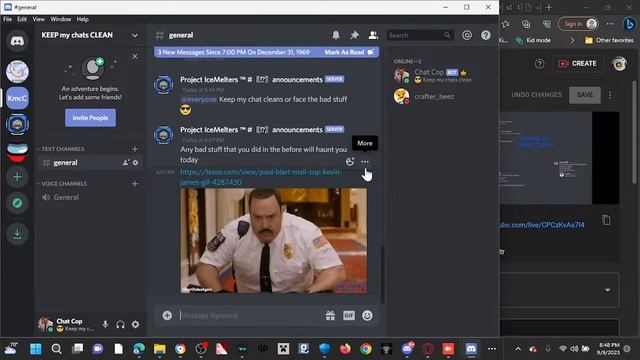Click the Invite People button
This screenshot has height=360, width=640.
tap(90, 118)
